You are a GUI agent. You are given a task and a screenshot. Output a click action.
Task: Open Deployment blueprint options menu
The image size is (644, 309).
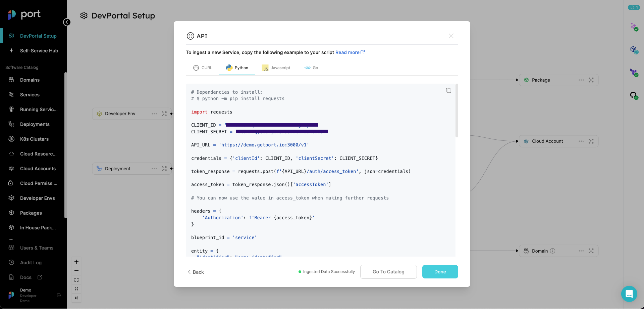[x=154, y=169]
